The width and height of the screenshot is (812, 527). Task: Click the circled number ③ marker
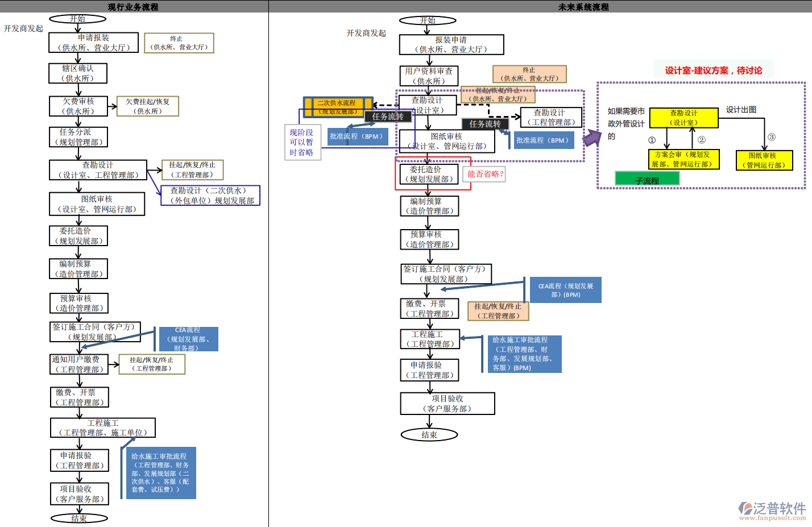[x=771, y=137]
